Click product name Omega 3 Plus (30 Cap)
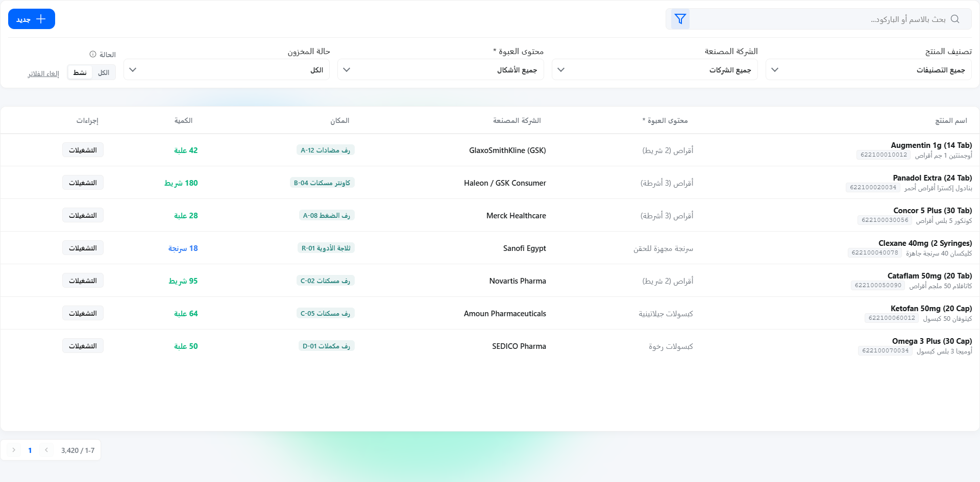The height and width of the screenshot is (482, 980). coord(932,341)
